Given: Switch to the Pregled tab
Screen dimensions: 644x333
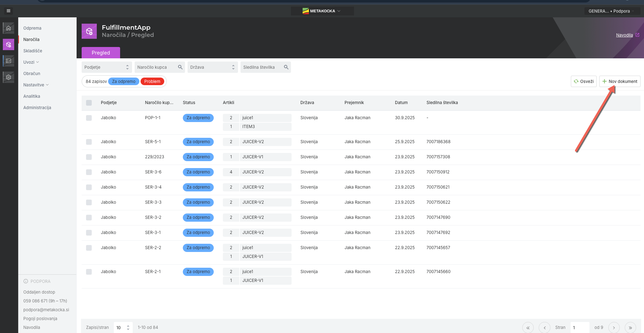Looking at the screenshot, I should pyautogui.click(x=101, y=53).
